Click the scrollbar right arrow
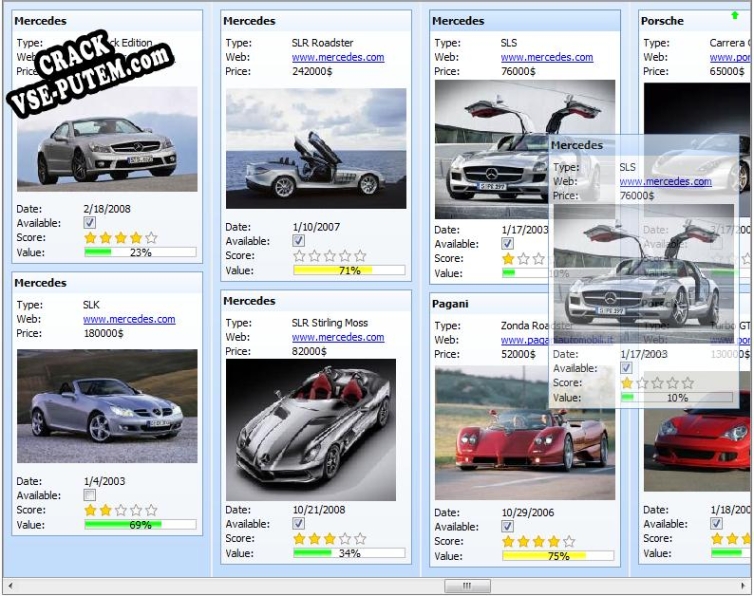Viewport: 754px width, 596px height. [x=743, y=585]
